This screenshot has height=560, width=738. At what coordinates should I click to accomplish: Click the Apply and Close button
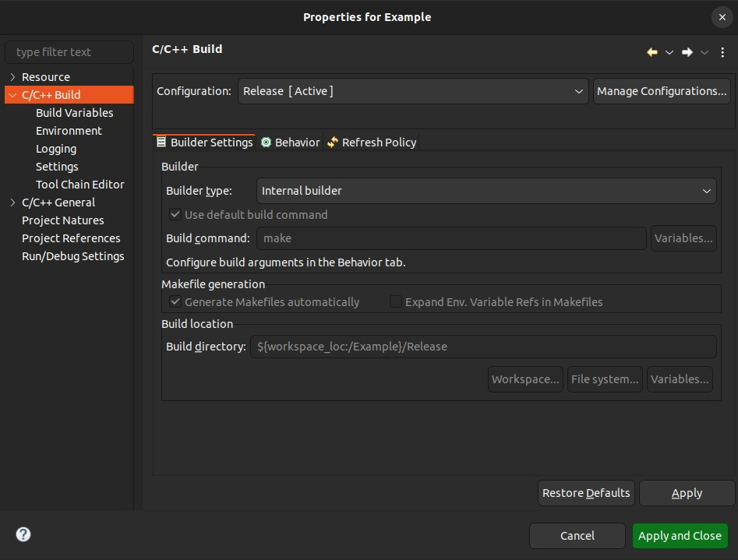pos(680,536)
